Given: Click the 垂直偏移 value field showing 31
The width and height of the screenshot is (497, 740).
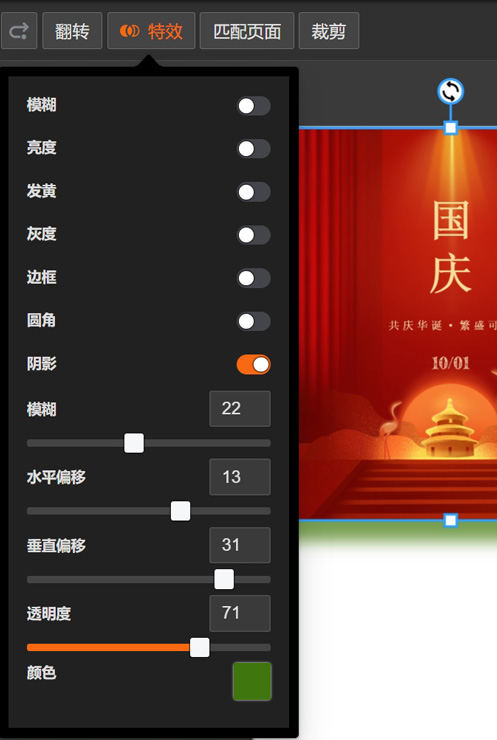Looking at the screenshot, I should 240,545.
